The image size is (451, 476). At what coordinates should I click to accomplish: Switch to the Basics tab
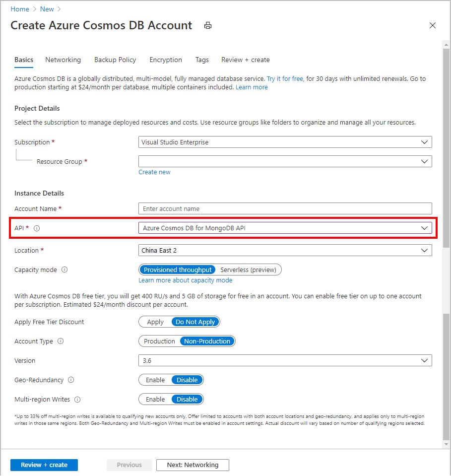[24, 60]
